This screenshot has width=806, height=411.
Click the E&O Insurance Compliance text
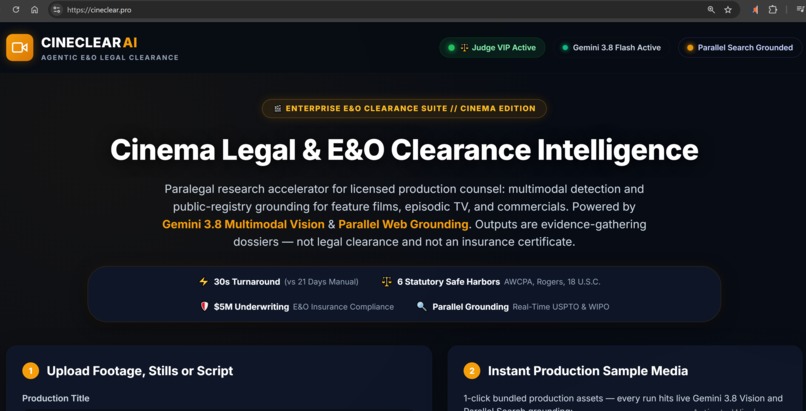coord(343,307)
